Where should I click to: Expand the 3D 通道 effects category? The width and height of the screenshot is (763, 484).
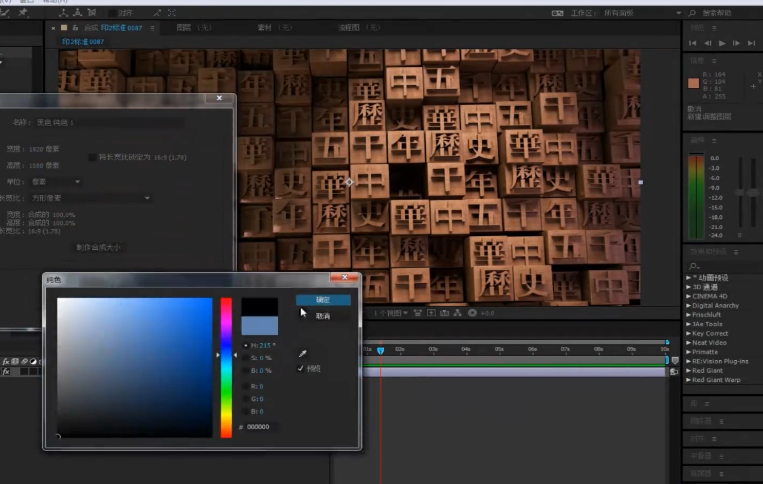[689, 287]
